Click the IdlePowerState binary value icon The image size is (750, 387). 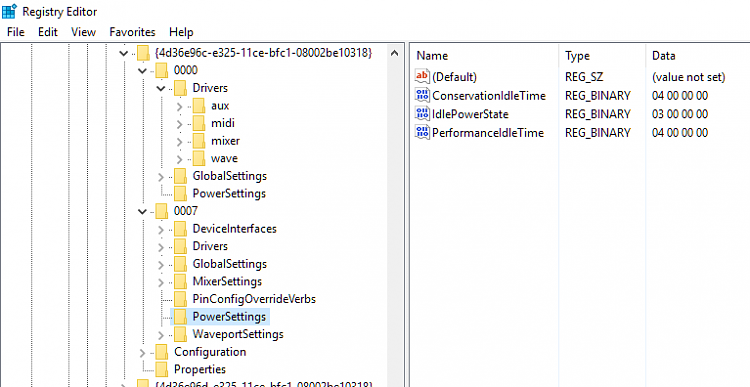422,114
